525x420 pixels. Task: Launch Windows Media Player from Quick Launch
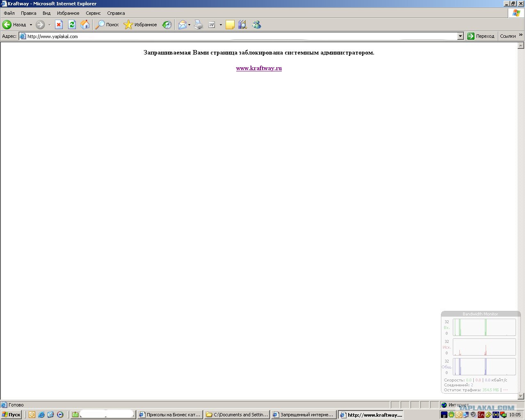point(60,415)
